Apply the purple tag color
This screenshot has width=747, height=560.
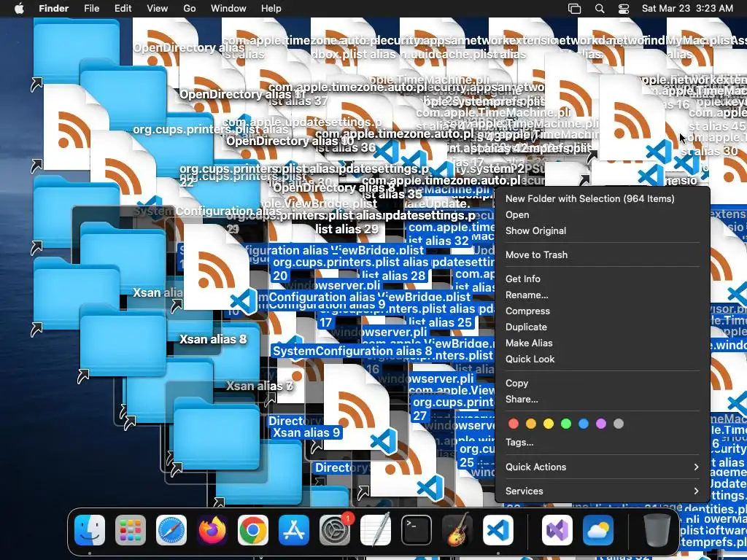coord(601,424)
